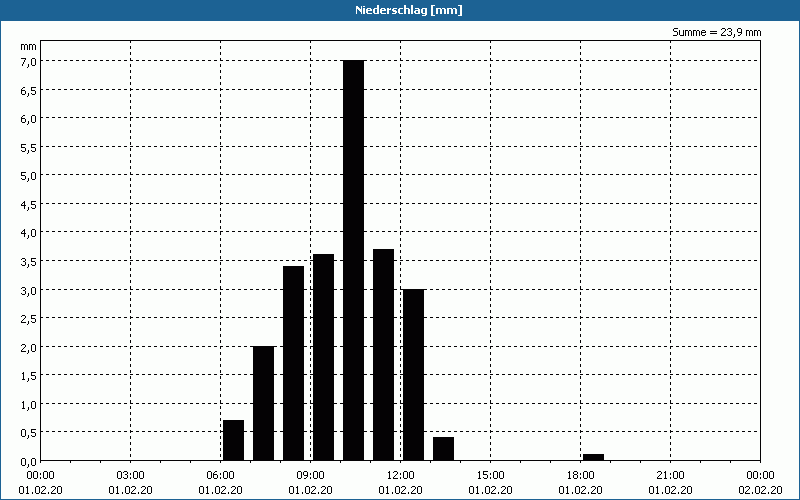Click the '6,0' y-axis label
This screenshot has width=800, height=500.
pos(29,118)
